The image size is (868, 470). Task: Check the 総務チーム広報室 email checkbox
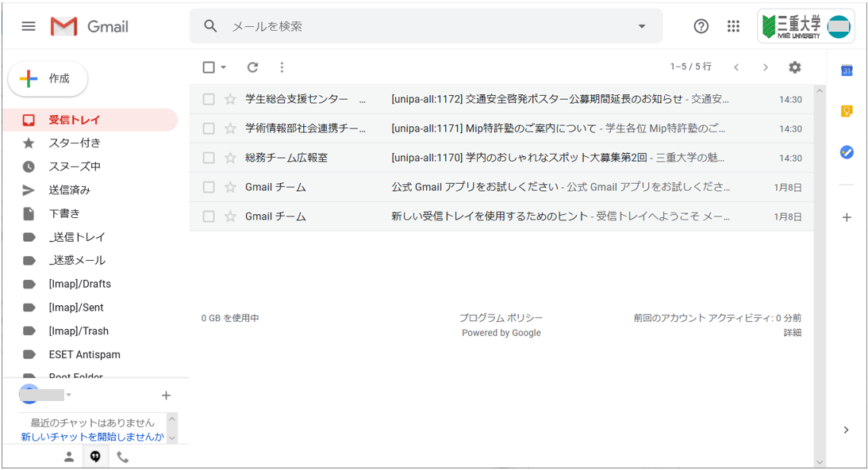pyautogui.click(x=209, y=158)
